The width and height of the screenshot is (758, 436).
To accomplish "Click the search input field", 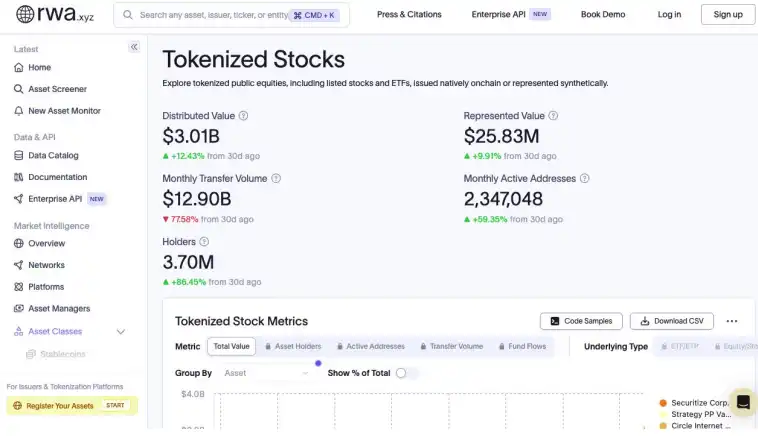I will click(x=231, y=15).
